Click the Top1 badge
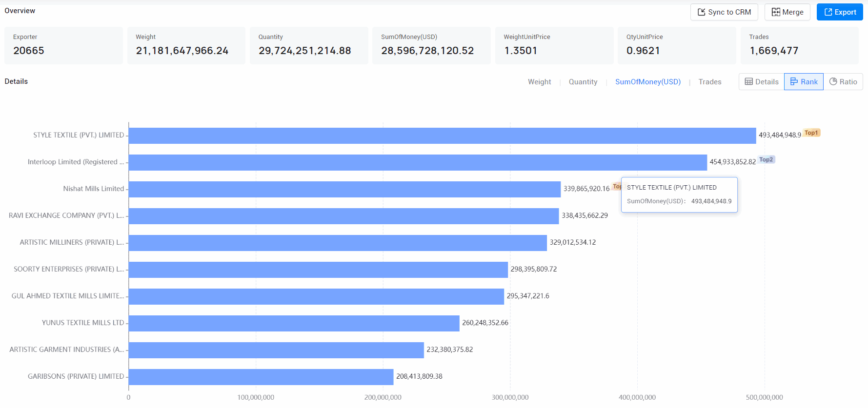The image size is (868, 408). point(811,133)
